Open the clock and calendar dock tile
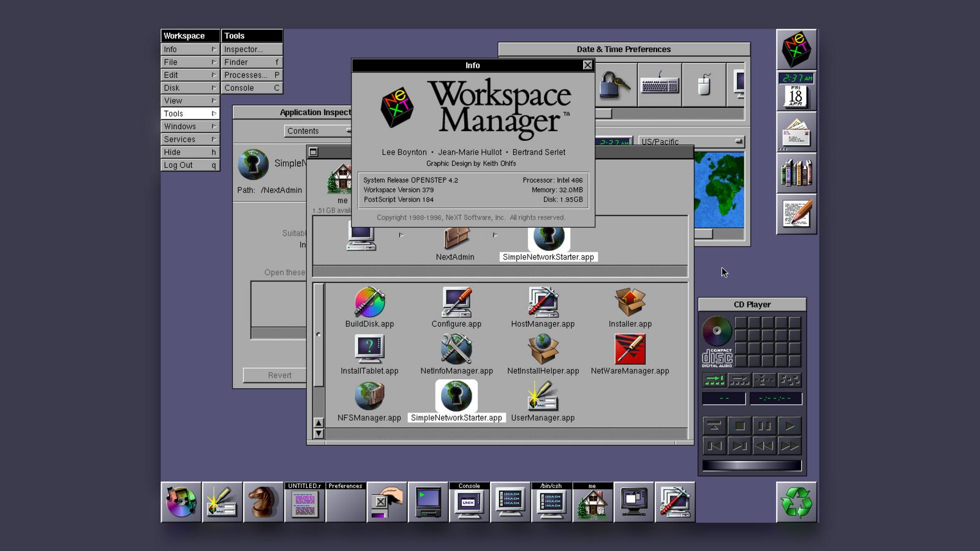Image resolution: width=980 pixels, height=551 pixels. pos(796,91)
